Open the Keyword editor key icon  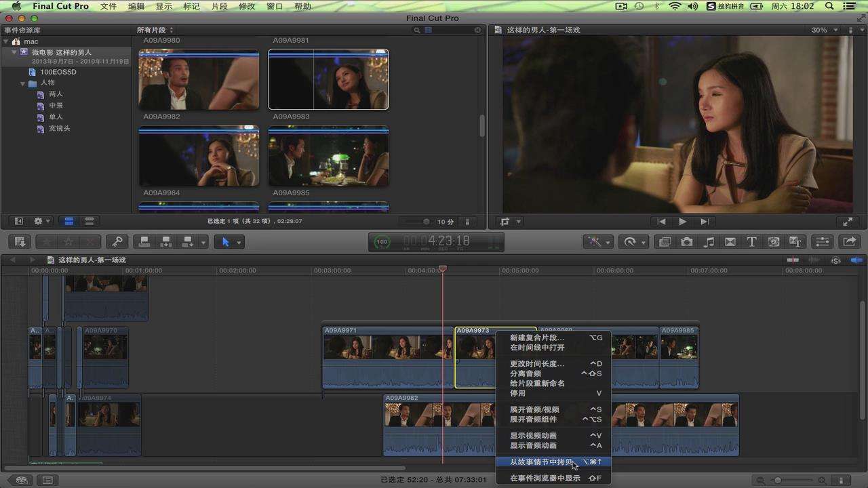(x=117, y=242)
